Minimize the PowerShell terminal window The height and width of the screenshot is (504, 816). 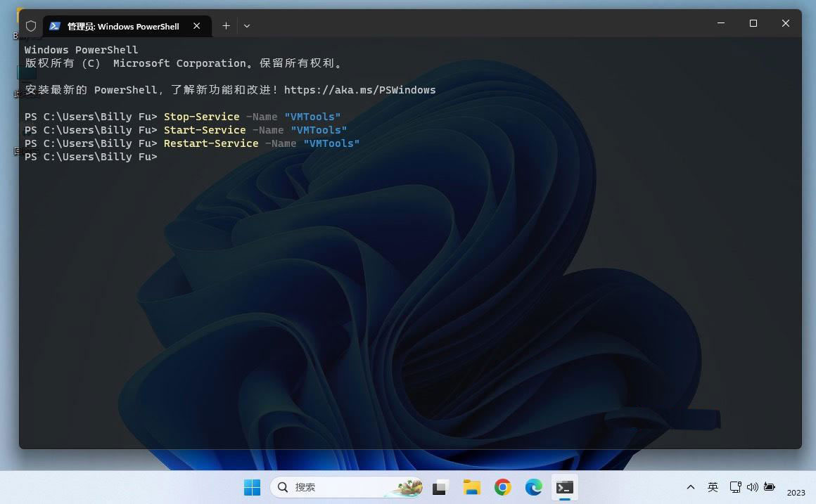721,23
